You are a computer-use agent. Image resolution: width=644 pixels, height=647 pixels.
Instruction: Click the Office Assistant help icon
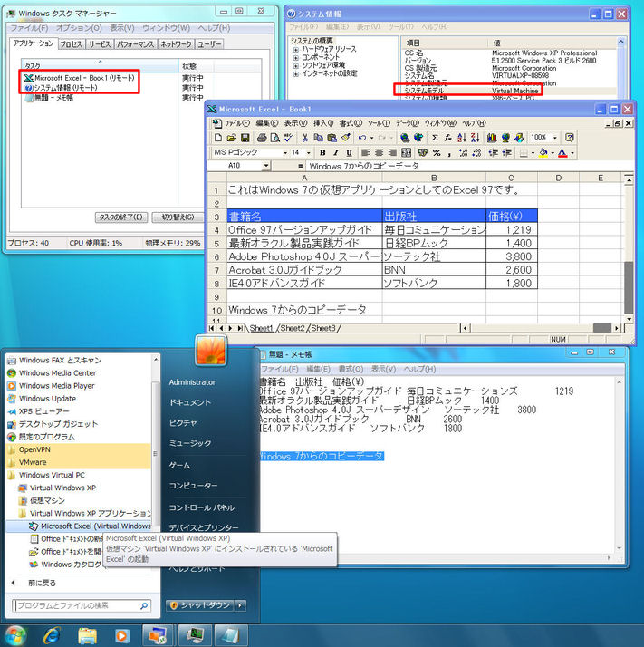tap(570, 138)
